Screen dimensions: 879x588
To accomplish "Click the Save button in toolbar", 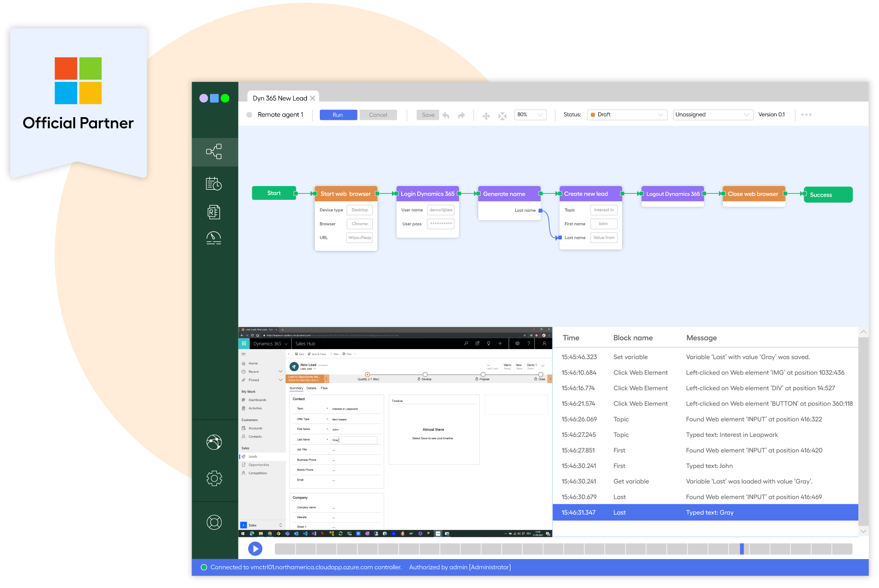I will 428,115.
